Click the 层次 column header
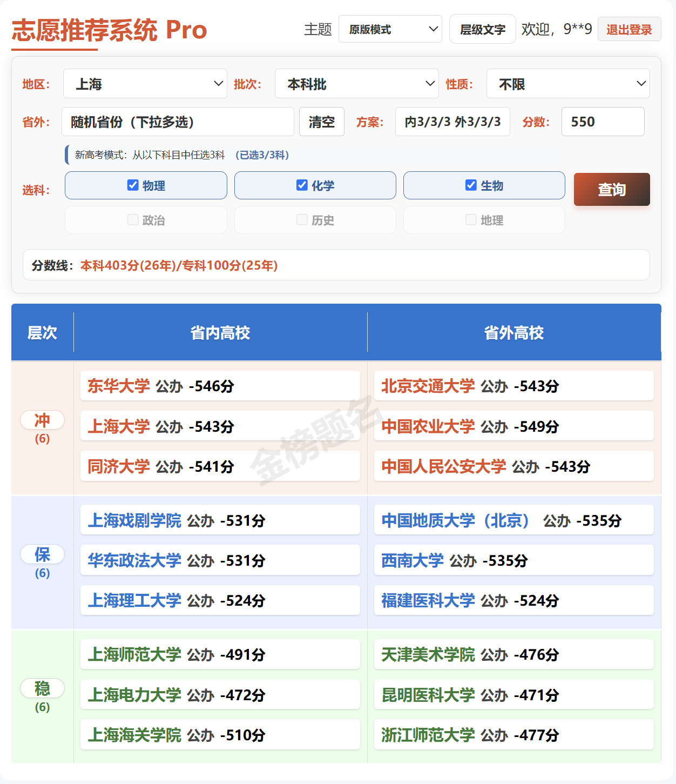676x784 pixels. [x=42, y=333]
